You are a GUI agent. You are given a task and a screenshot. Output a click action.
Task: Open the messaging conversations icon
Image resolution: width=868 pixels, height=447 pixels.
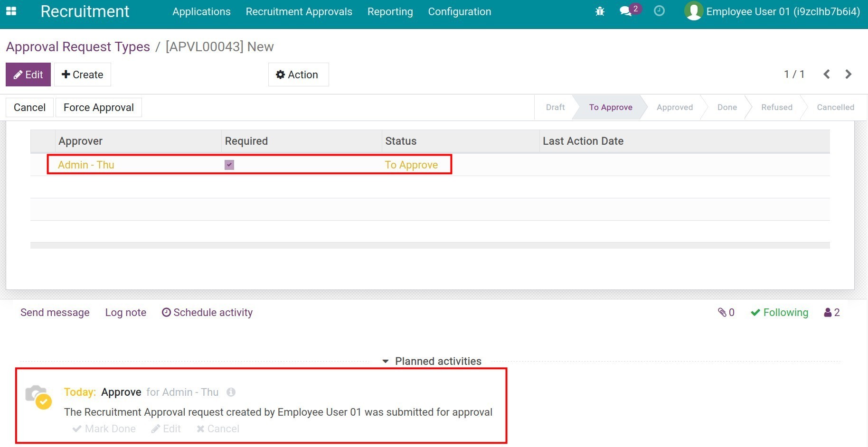625,11
